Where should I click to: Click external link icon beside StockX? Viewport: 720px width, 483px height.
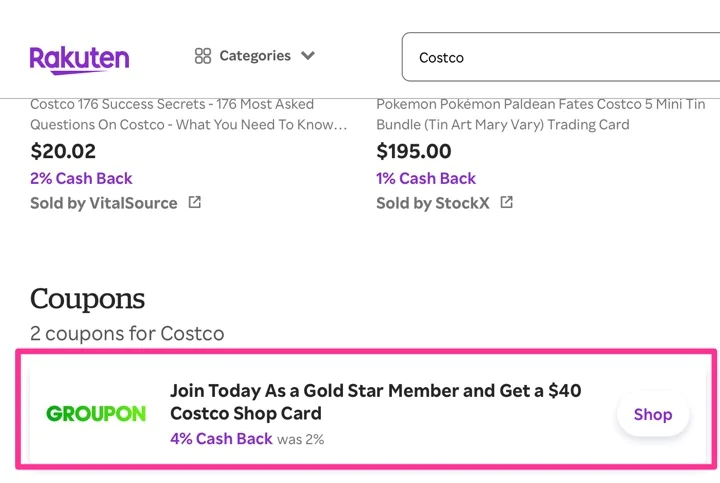click(507, 203)
